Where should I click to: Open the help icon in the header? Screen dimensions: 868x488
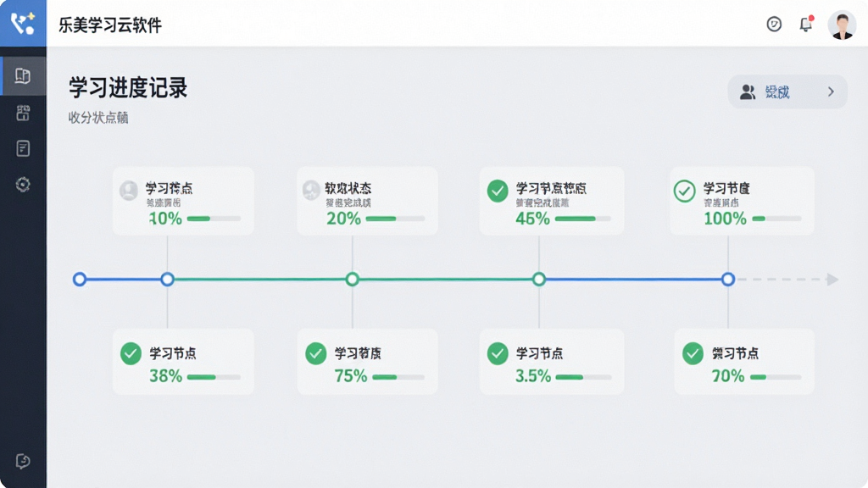[774, 24]
